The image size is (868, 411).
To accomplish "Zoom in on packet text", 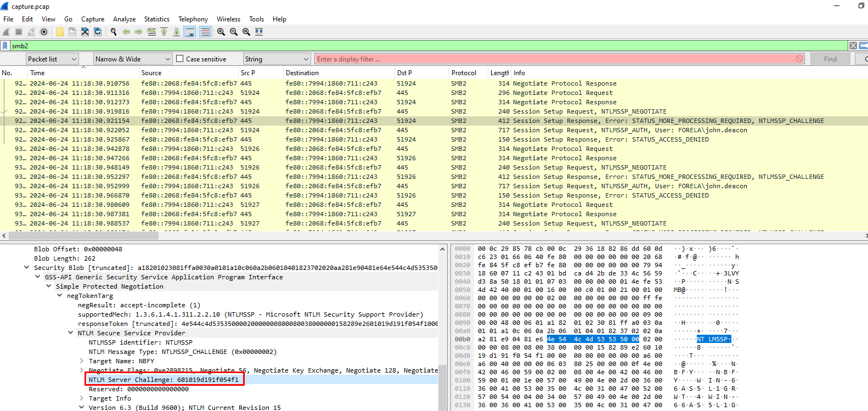I will tap(221, 32).
